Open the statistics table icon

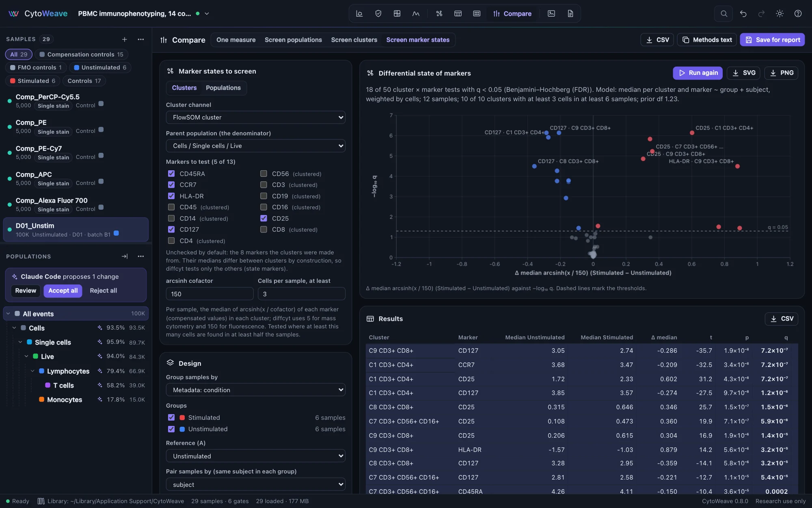[x=458, y=13]
